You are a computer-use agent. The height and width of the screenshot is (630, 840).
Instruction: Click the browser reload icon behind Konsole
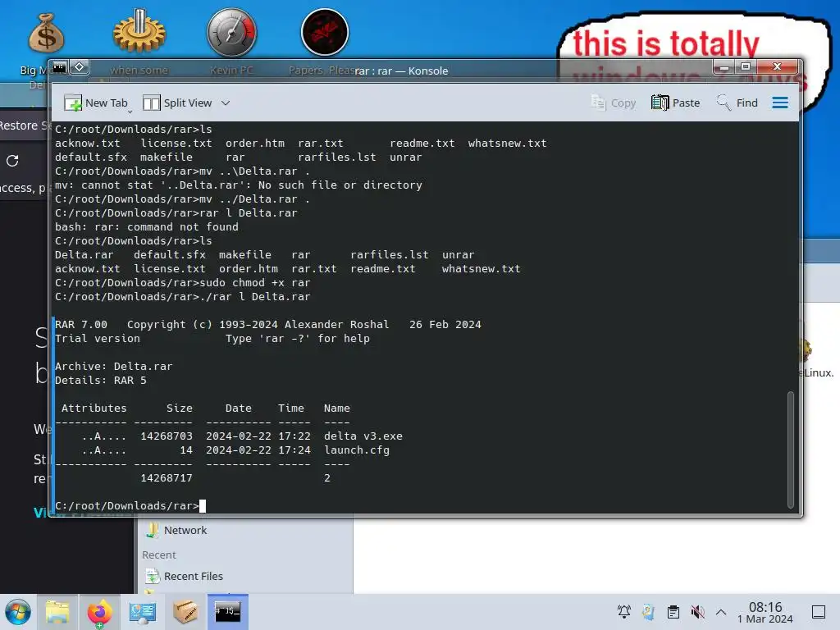coord(12,160)
